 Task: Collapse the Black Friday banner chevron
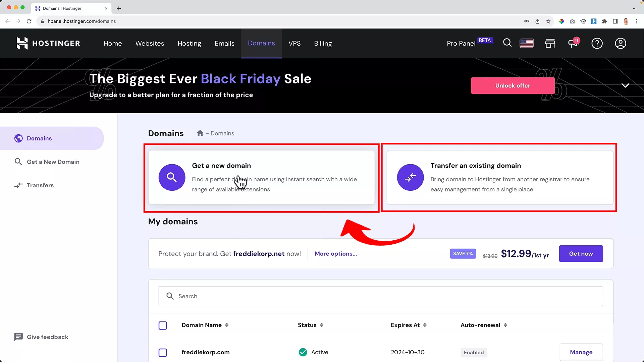[x=625, y=85]
